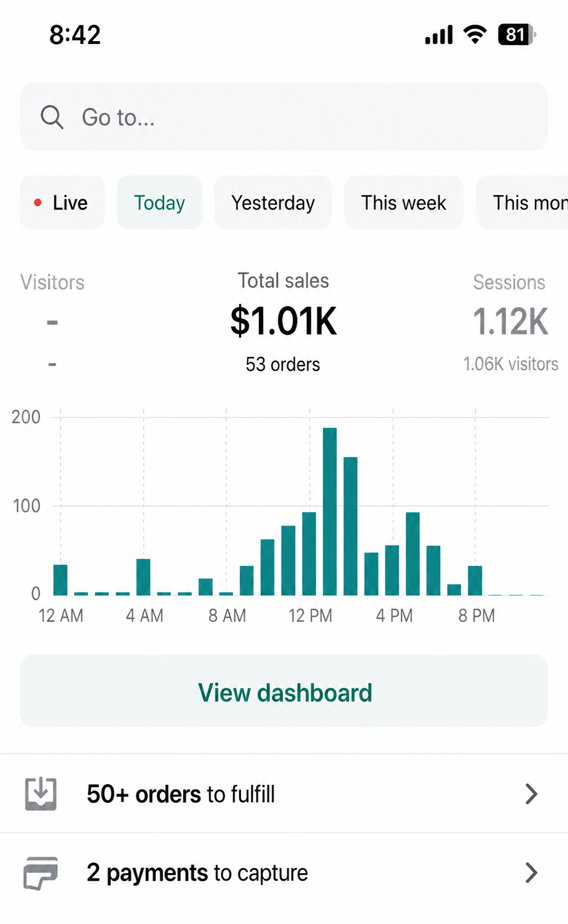
Task: Tap the battery status icon
Action: coord(517,35)
